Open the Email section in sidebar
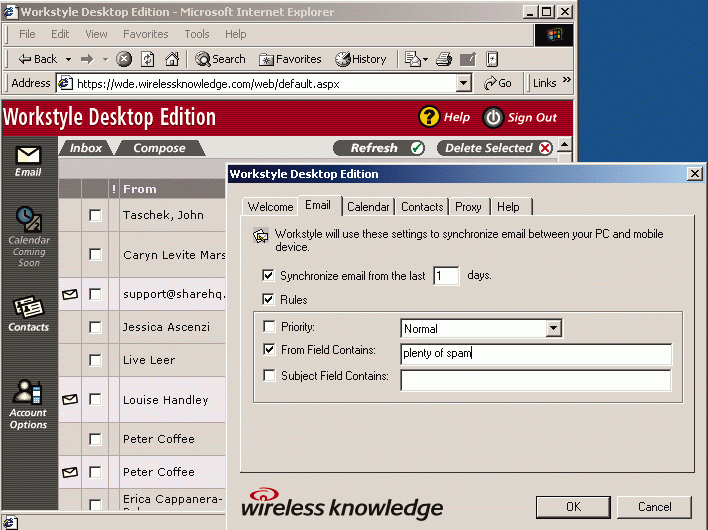 click(x=28, y=161)
